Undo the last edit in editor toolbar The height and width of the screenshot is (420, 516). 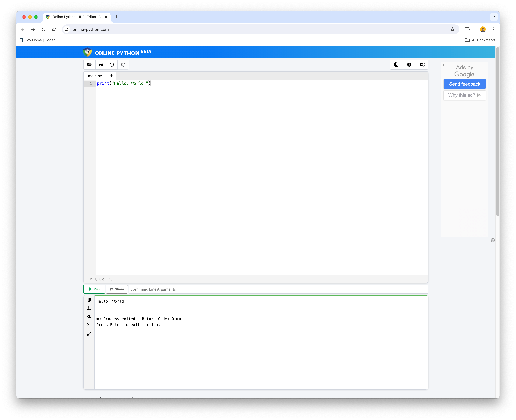point(112,65)
